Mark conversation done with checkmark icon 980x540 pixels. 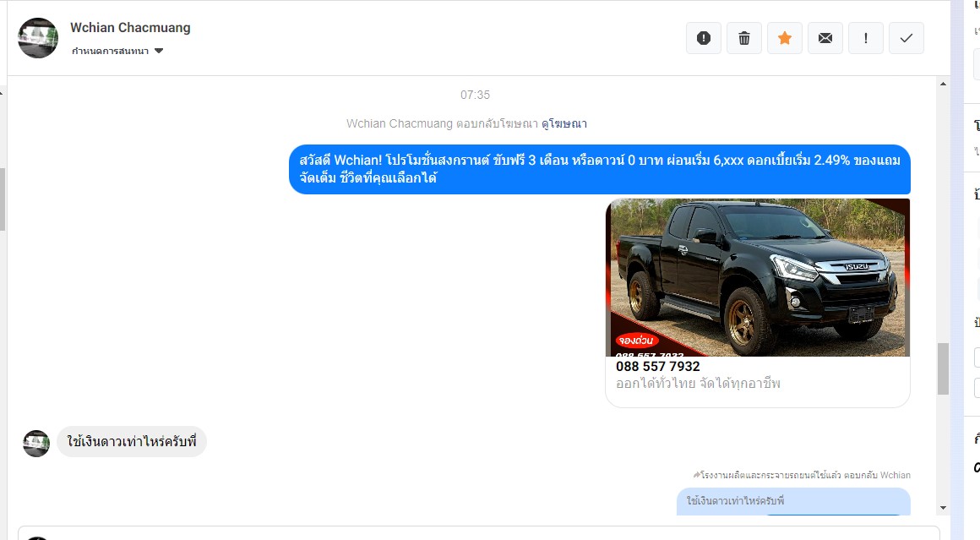pos(906,38)
